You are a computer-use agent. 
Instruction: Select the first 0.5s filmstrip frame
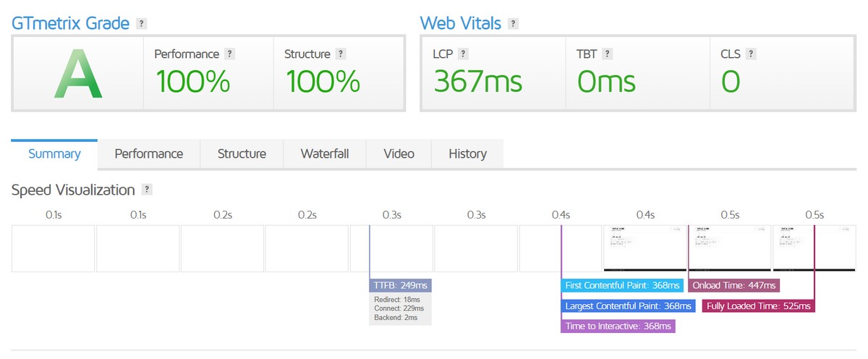(729, 248)
